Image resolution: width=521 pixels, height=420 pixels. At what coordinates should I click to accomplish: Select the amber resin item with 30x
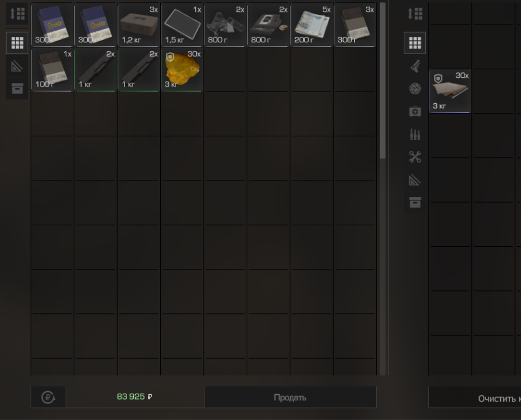(x=182, y=70)
